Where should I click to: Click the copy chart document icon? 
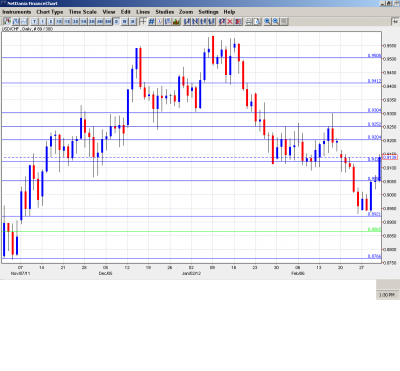(257, 22)
